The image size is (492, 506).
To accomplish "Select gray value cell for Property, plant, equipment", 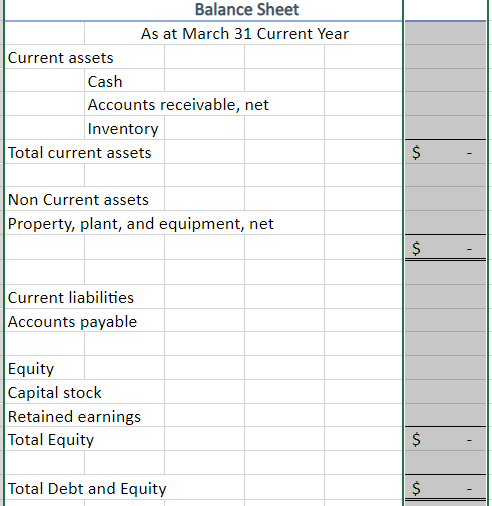I will pos(445,223).
